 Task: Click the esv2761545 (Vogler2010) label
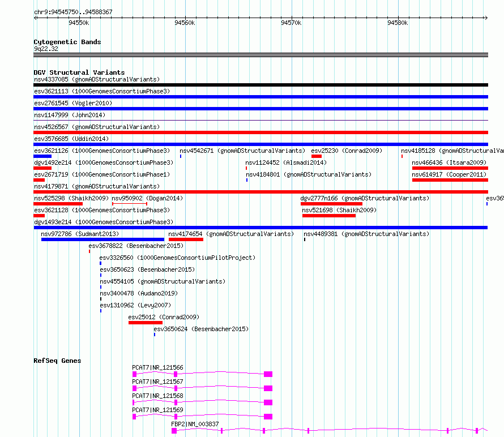click(73, 103)
